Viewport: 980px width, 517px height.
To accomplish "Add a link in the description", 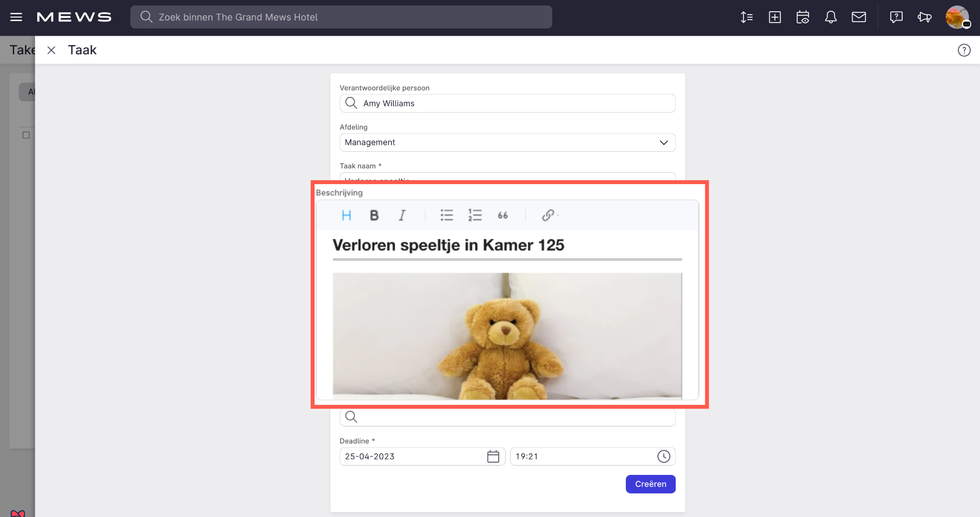I will [x=548, y=215].
